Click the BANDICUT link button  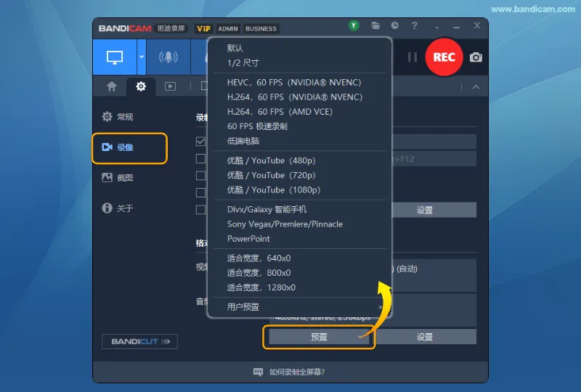click(x=139, y=341)
